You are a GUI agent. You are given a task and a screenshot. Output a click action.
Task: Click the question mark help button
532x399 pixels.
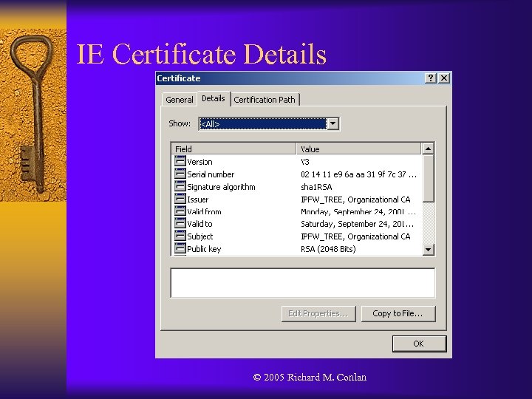point(431,78)
